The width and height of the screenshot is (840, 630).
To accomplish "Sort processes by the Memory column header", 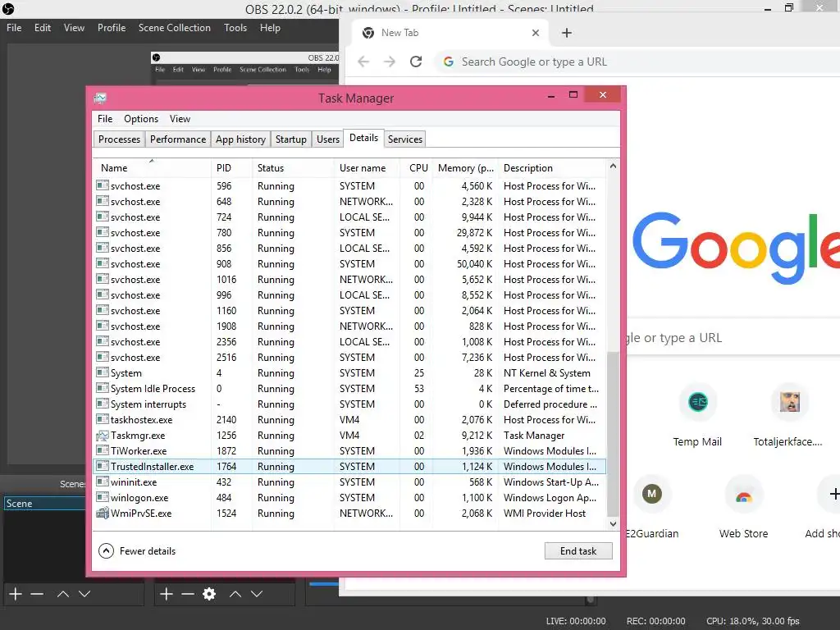I will 465,167.
